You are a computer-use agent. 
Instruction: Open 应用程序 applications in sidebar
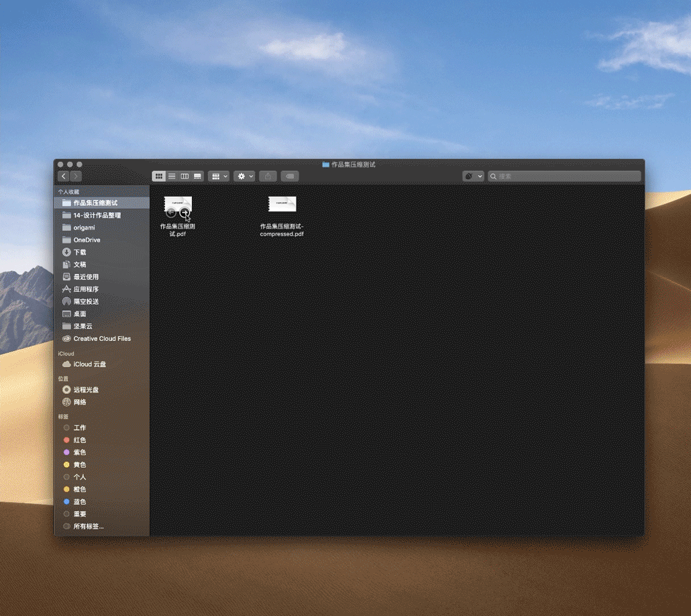[102, 289]
